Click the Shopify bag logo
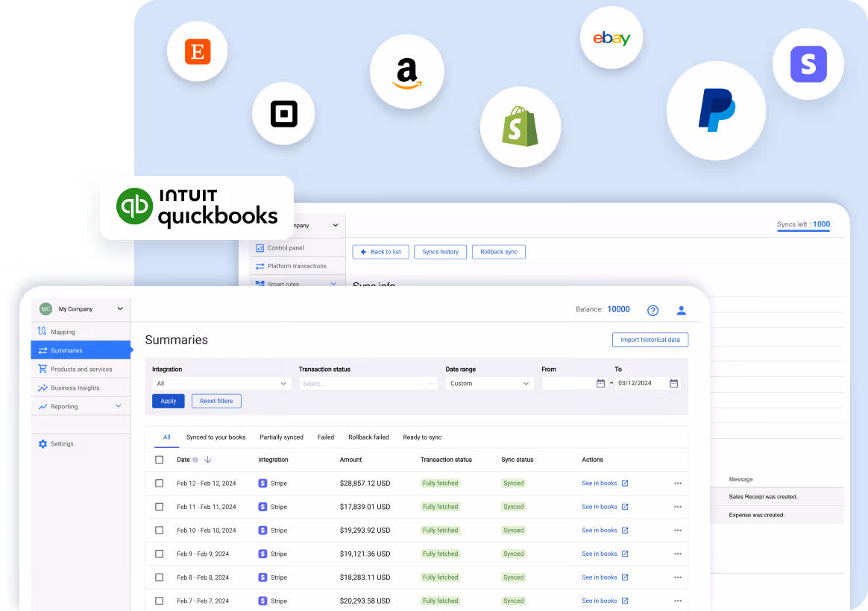This screenshot has width=868, height=611. click(520, 127)
